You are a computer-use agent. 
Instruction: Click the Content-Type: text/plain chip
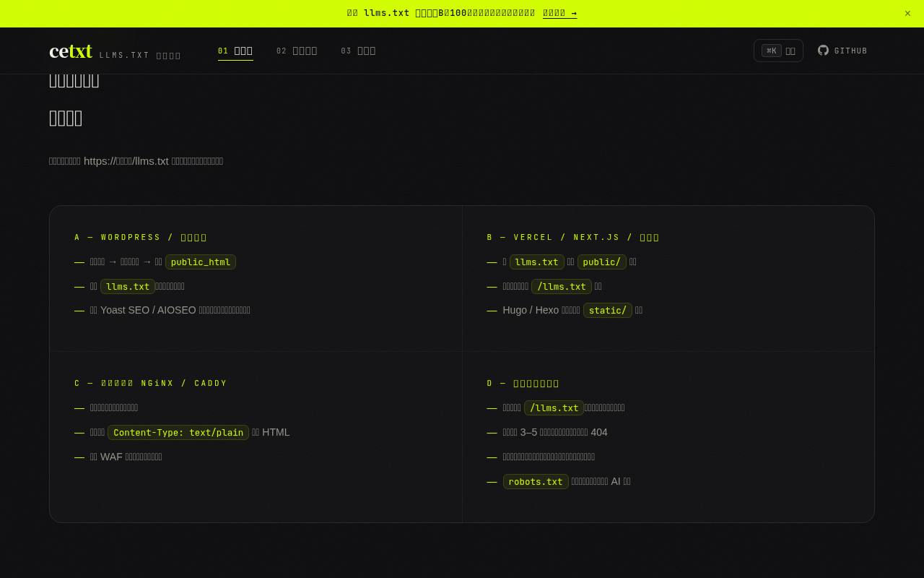pos(178,432)
